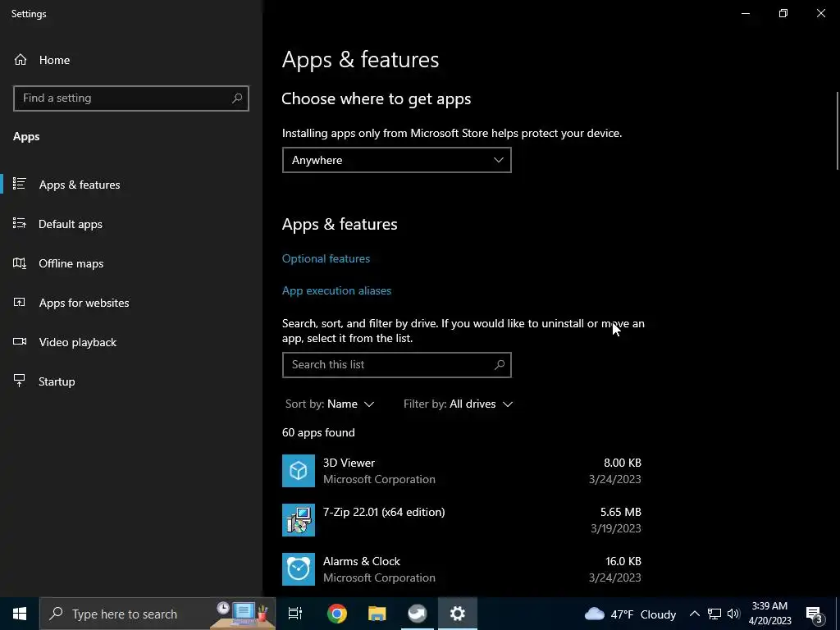Show hidden system tray icons

tap(694, 614)
